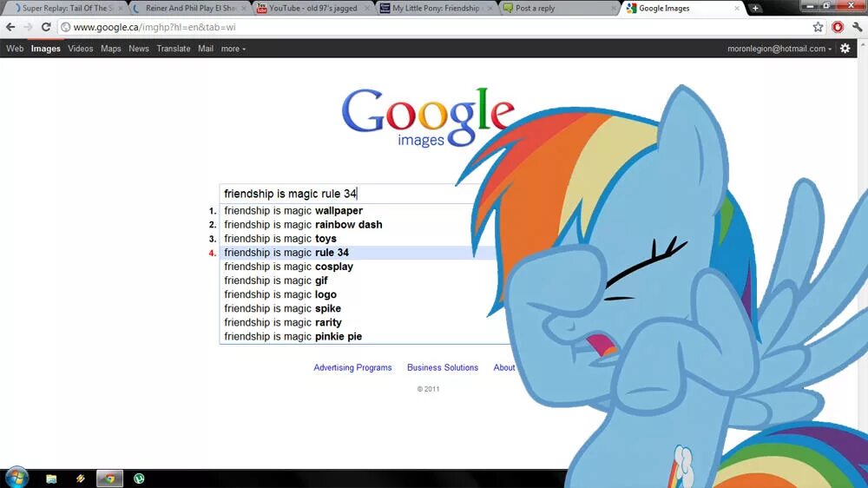The height and width of the screenshot is (488, 868).
Task: Close the Post a reply tab
Action: [x=614, y=9]
